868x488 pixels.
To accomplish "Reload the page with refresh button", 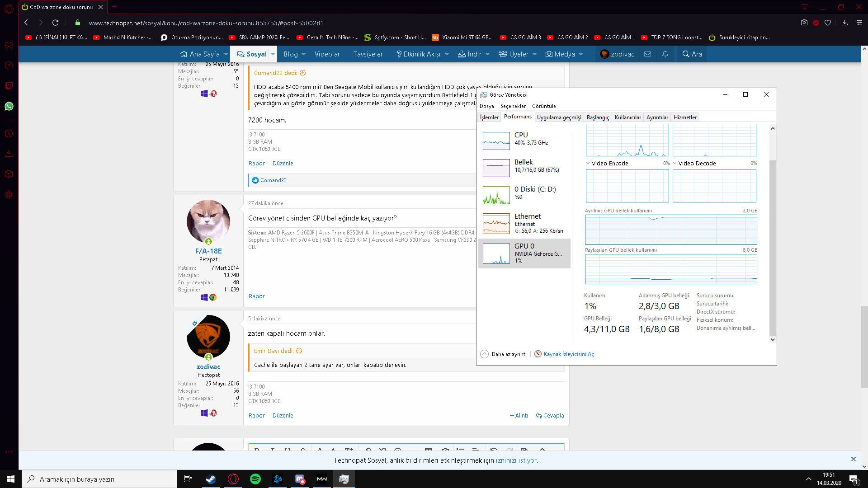I will click(x=55, y=23).
